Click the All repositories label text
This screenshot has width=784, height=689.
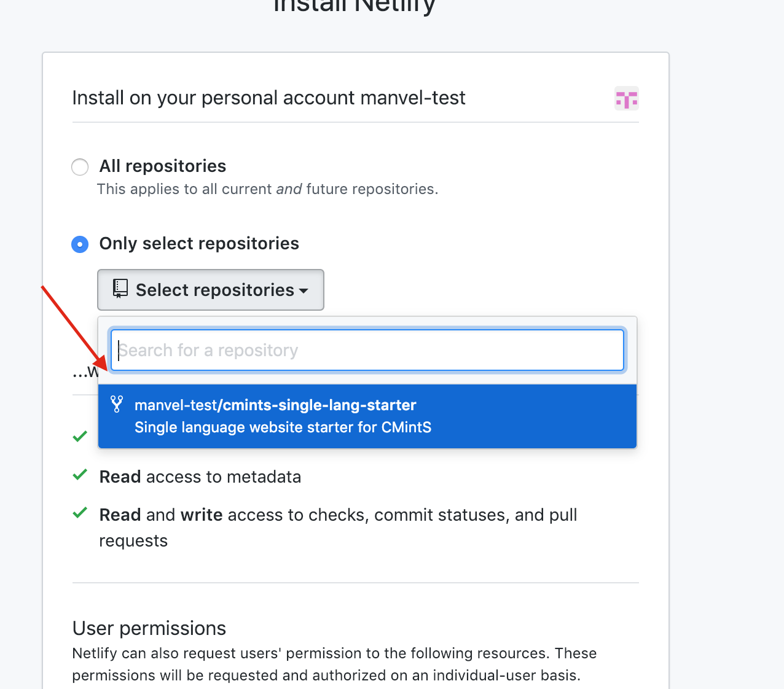click(x=163, y=166)
